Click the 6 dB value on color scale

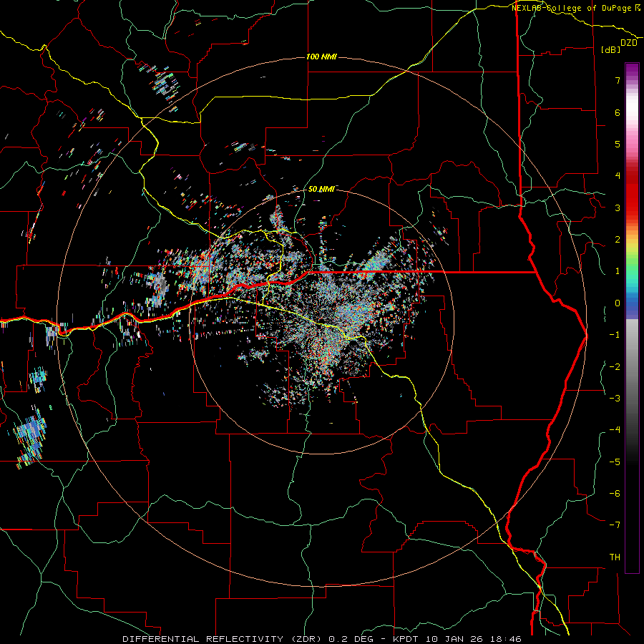coord(618,112)
